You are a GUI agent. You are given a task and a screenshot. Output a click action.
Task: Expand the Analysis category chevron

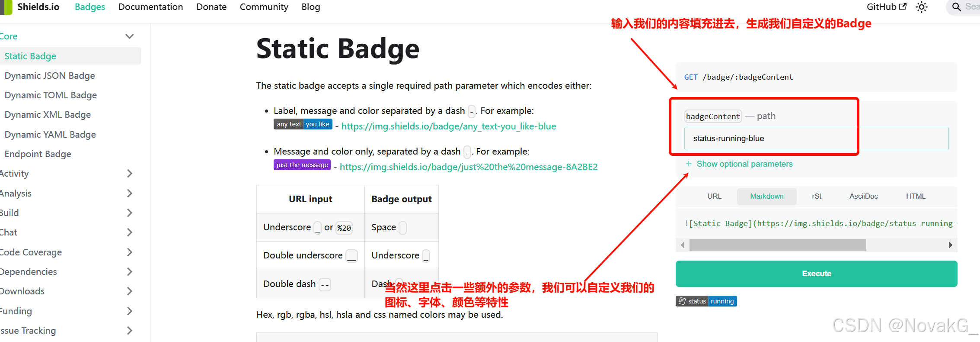[129, 193]
